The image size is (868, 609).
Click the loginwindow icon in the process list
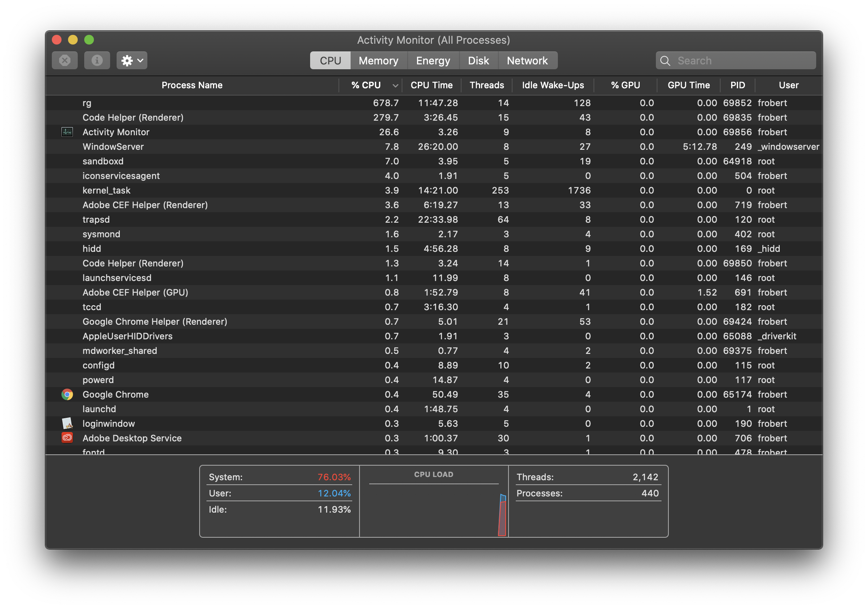67,423
